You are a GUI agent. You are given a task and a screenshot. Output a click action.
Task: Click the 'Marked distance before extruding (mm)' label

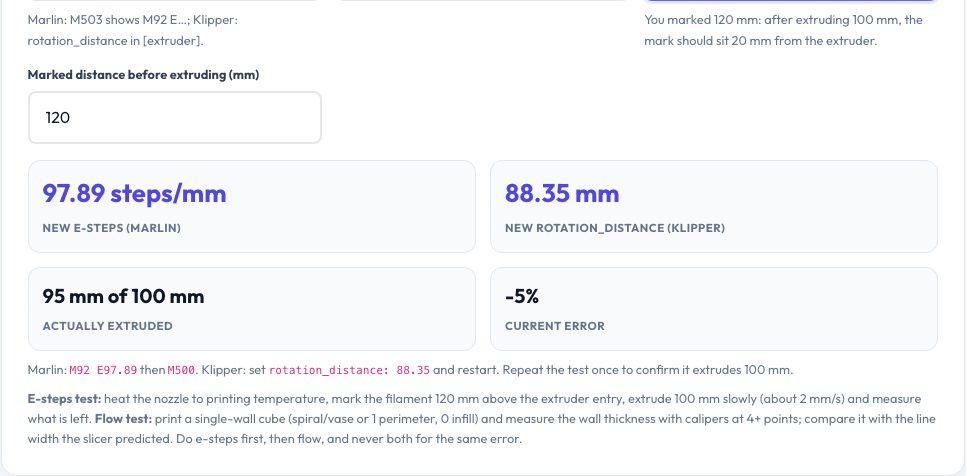click(144, 75)
